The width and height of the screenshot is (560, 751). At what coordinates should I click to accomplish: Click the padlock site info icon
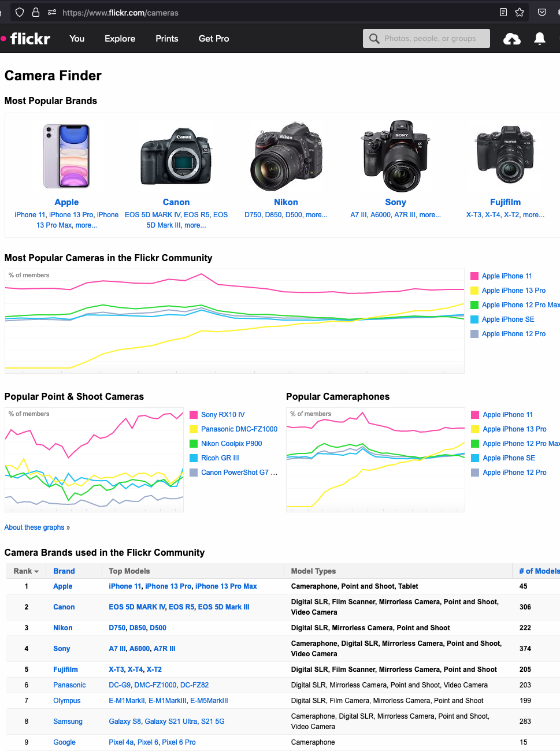click(36, 12)
